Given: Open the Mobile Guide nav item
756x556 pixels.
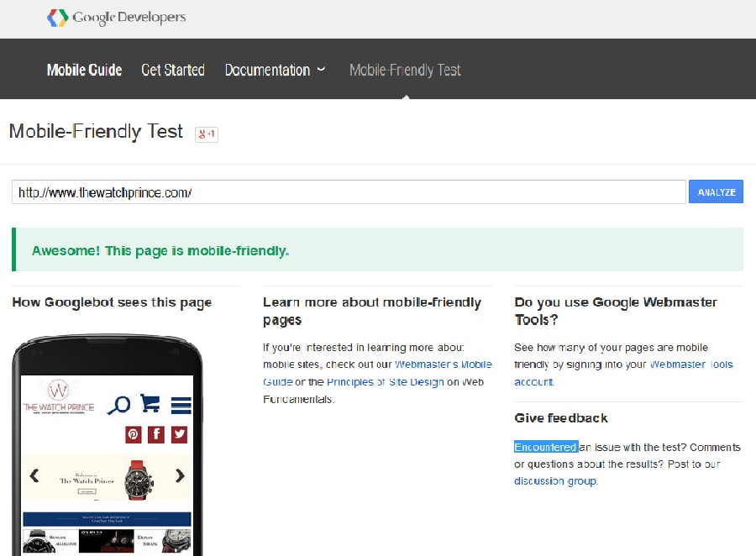Looking at the screenshot, I should point(84,70).
